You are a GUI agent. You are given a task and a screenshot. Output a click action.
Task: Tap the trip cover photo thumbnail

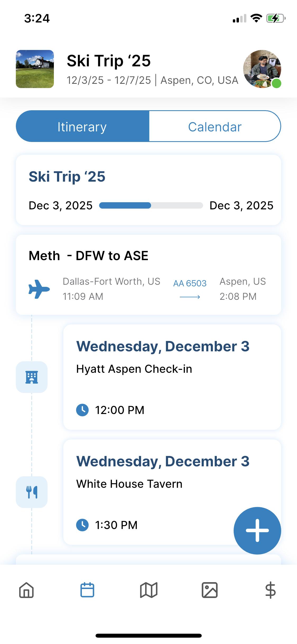(35, 69)
